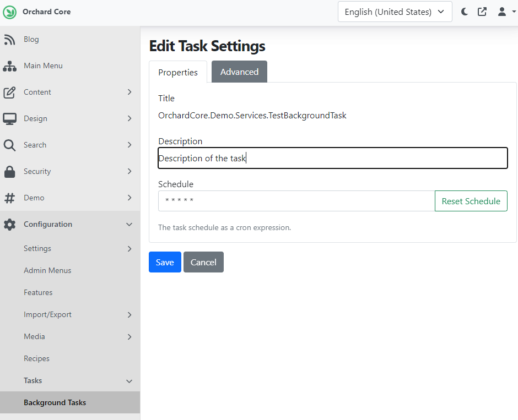Open Features in the sidebar

click(x=38, y=292)
